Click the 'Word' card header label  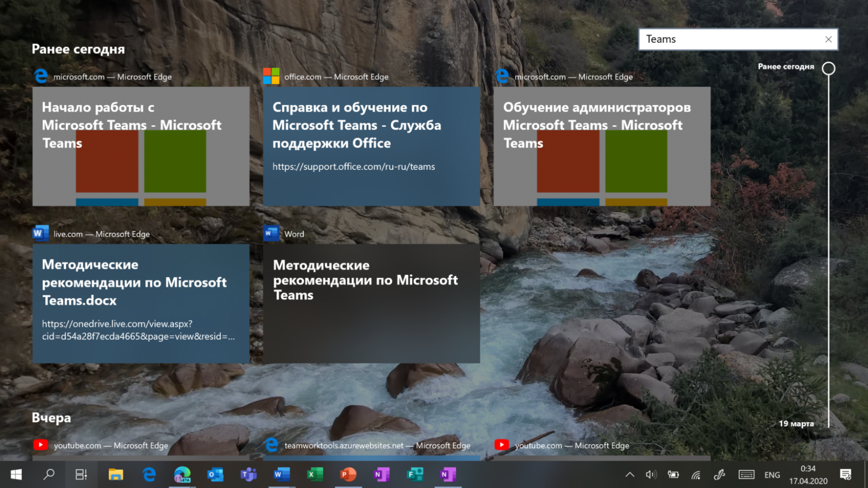click(x=294, y=234)
